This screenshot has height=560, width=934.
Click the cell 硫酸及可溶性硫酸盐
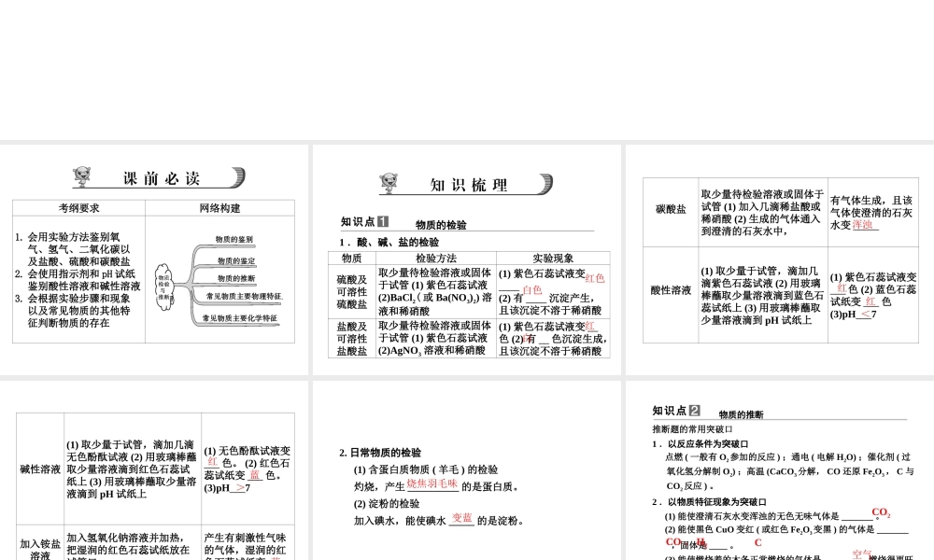tap(351, 291)
